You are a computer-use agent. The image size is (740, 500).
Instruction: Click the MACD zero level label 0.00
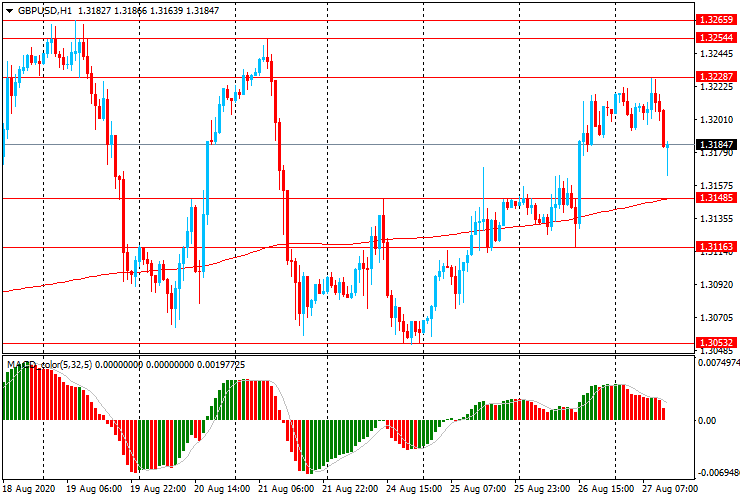(x=707, y=421)
